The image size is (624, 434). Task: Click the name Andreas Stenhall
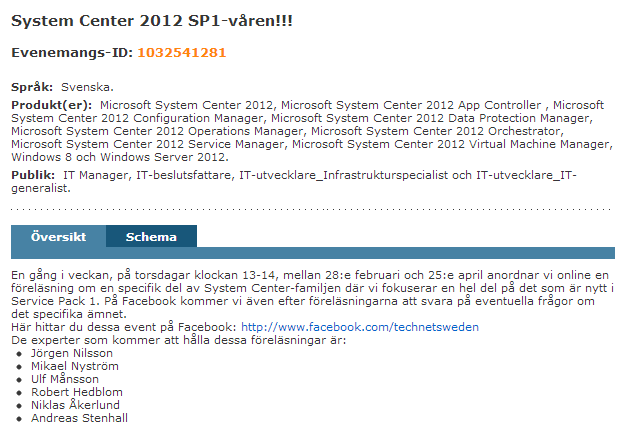79,418
